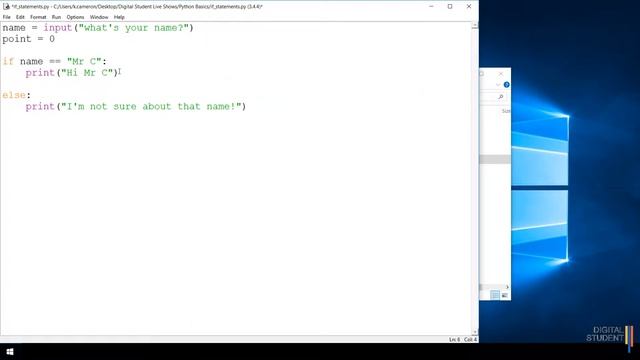Click the Col: 4 status bar entry

[470, 340]
